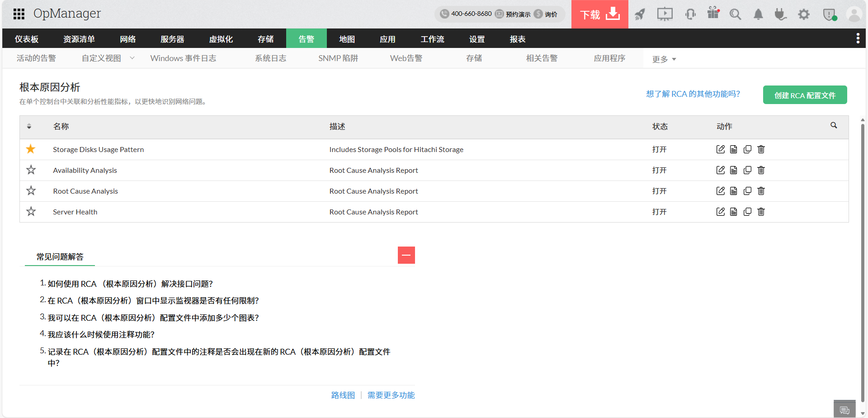Copy the Root Cause Analysis profile

(747, 191)
